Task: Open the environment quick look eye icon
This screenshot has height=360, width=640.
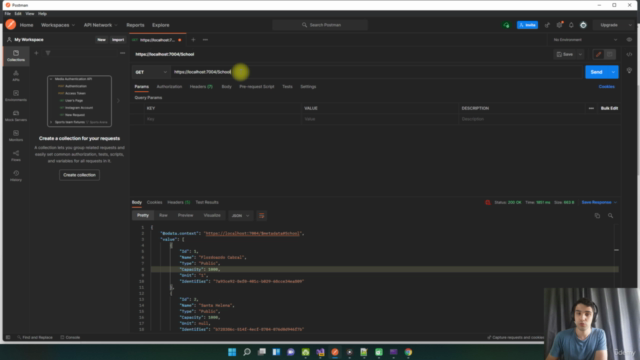Action: pyautogui.click(x=629, y=40)
